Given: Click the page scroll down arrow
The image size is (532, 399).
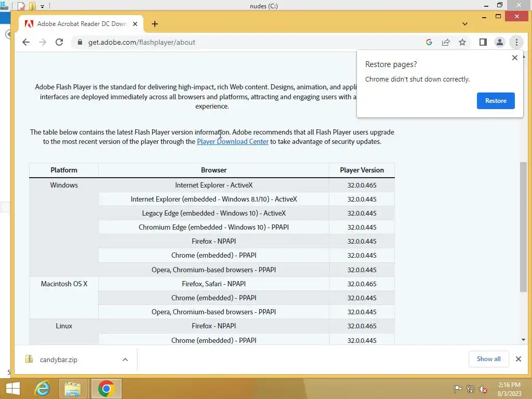Looking at the screenshot, I should coord(523,340).
